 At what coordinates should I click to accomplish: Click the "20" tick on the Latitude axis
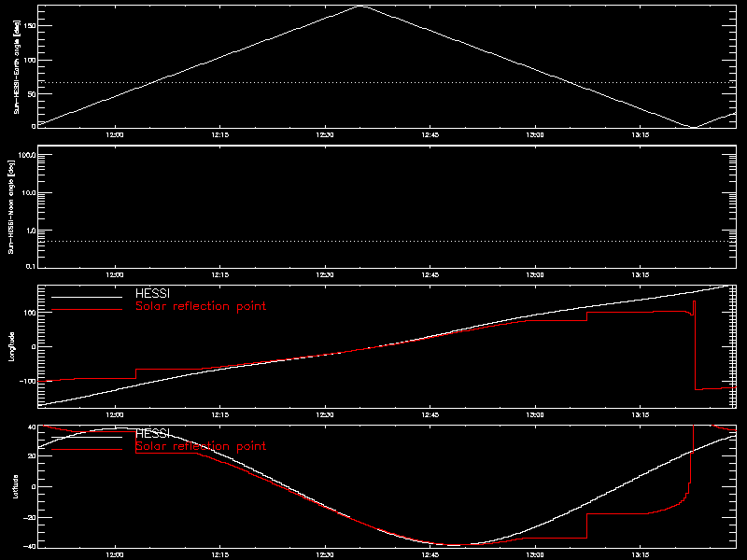[32, 456]
